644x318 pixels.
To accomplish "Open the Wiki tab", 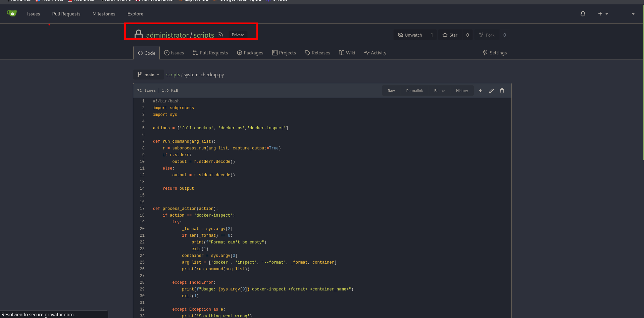I will [x=347, y=53].
